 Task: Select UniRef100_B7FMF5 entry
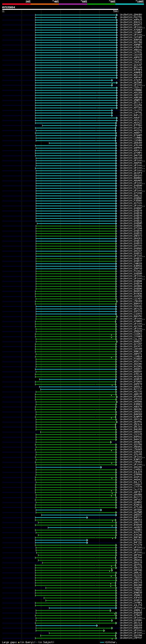coord(131,70)
